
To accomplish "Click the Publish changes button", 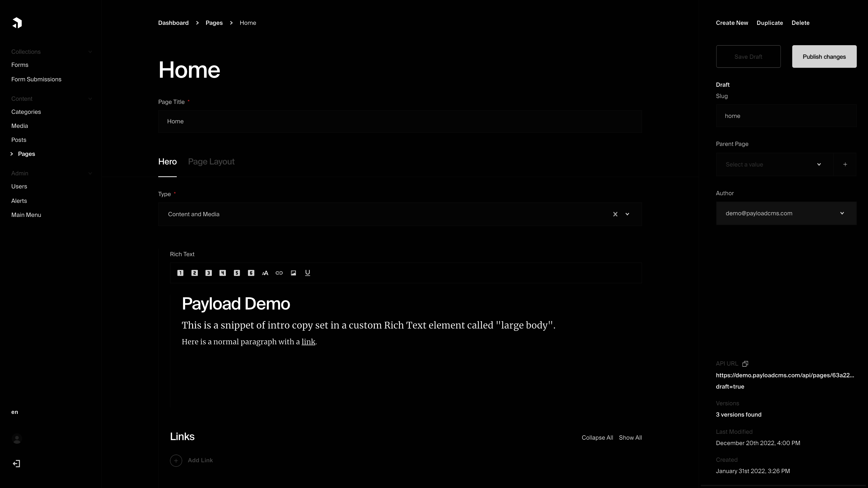I will pos(824,56).
